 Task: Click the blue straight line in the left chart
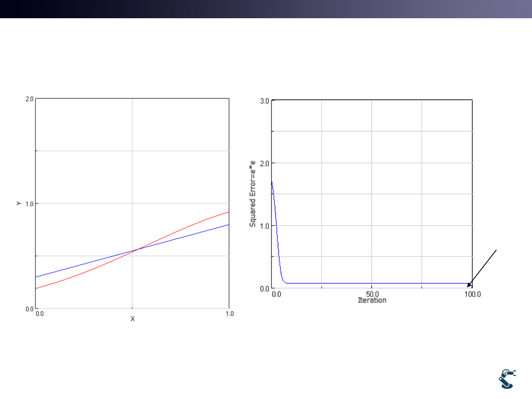click(x=84, y=263)
